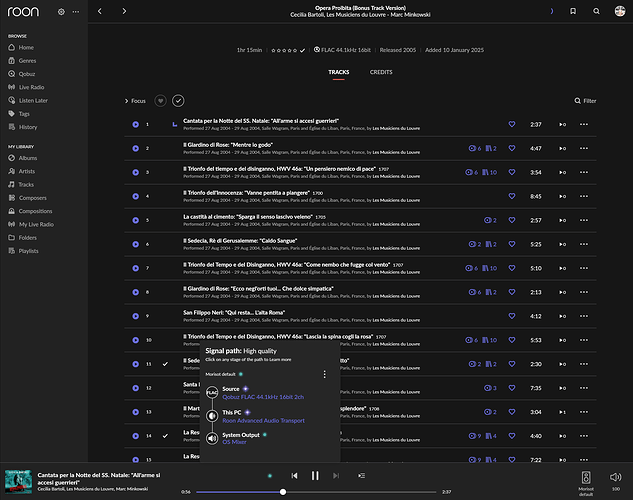
Task: Click track 6 title Il Sedecia Caldo Sangue
Action: (x=240, y=241)
